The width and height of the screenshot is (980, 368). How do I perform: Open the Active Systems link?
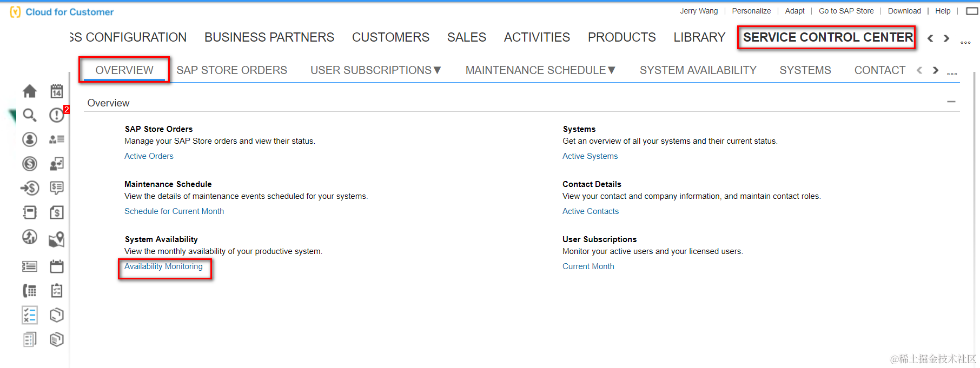click(x=590, y=156)
